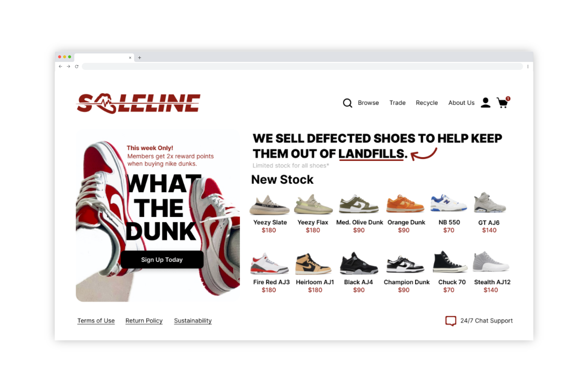
Task: Click the browser forward arrow
Action: (x=68, y=66)
